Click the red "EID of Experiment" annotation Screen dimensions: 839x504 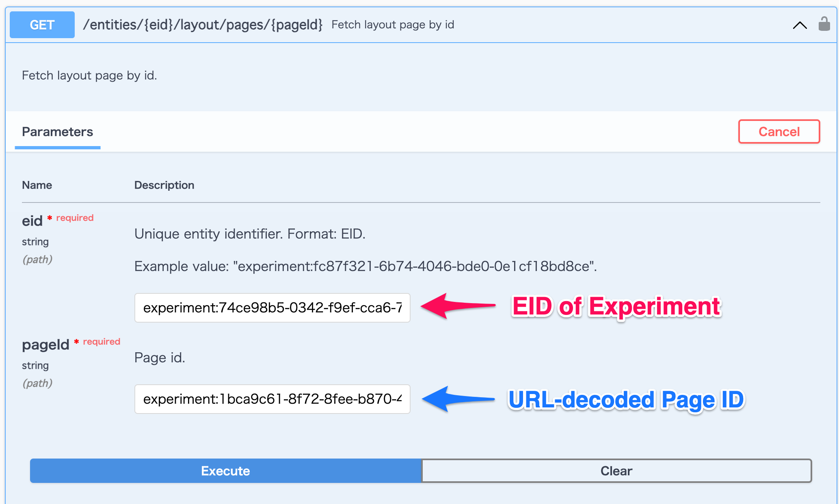616,306
